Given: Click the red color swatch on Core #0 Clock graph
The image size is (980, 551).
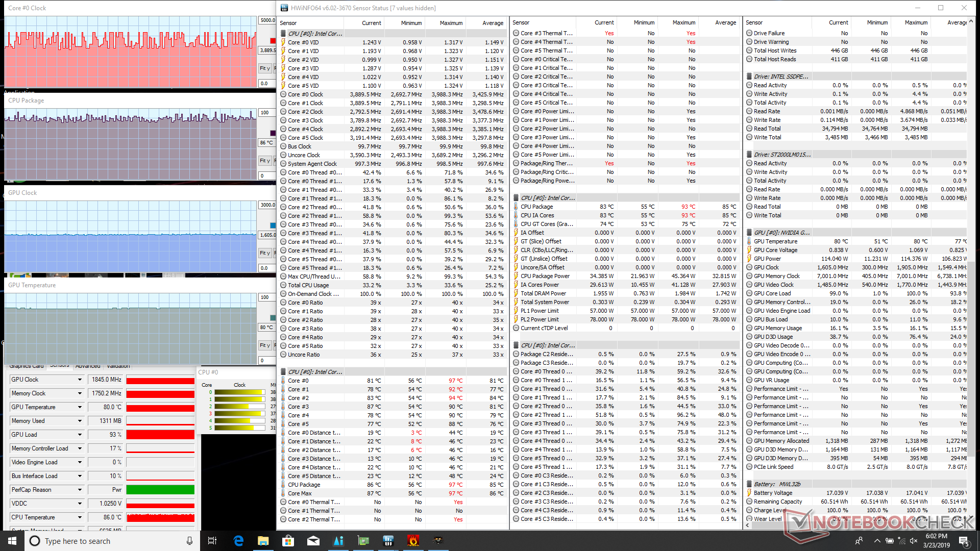Looking at the screenshot, I should [273, 41].
